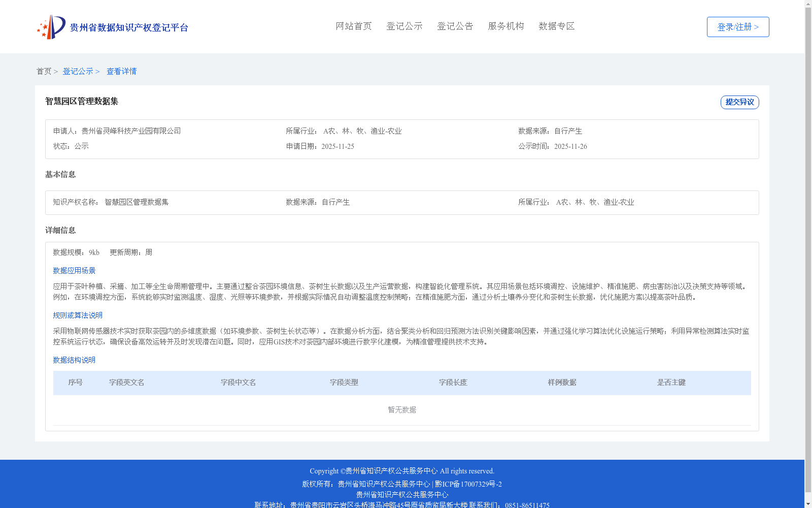Screen dimensions: 812x508
Task: Click 字段英文名 column header
Action: 127,383
